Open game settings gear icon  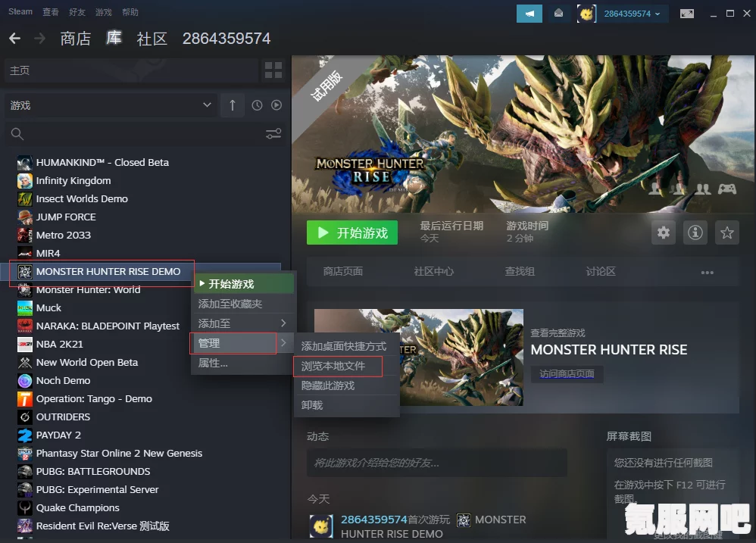point(664,232)
